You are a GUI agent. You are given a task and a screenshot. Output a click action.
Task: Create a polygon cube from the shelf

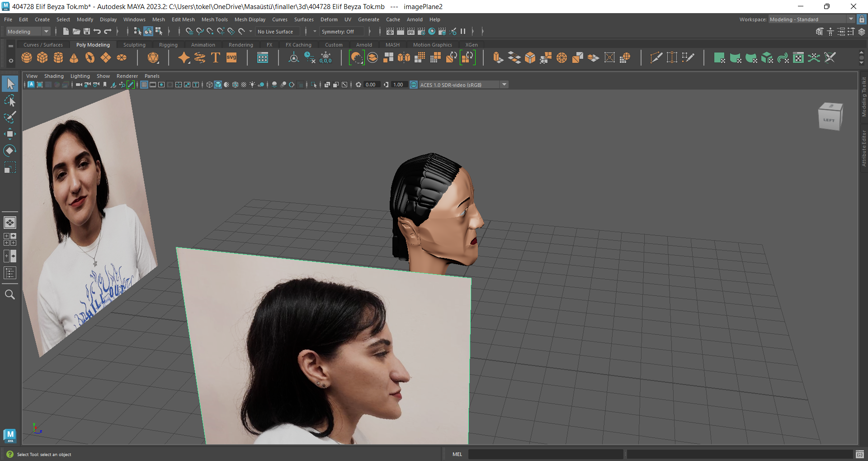(42, 57)
